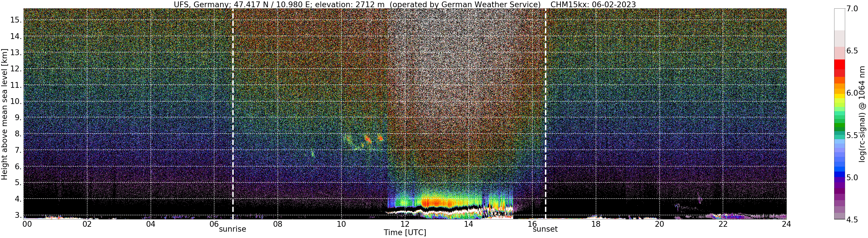
Task: Click the colorbar tick label '5.0'
Action: coord(852,177)
